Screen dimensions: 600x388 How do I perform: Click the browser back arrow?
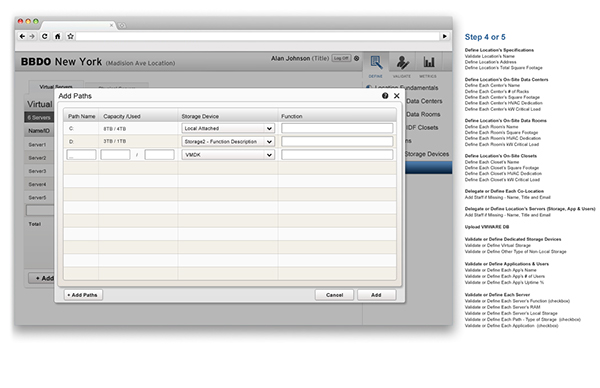coord(22,36)
